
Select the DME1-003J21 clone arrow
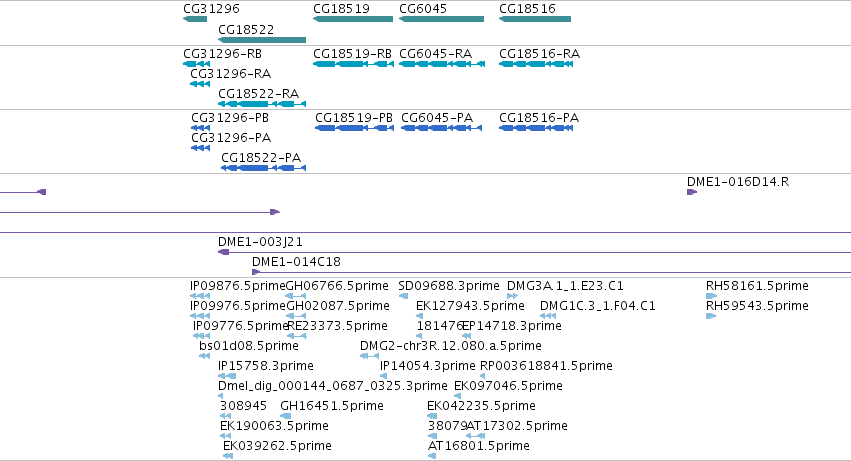(x=223, y=252)
